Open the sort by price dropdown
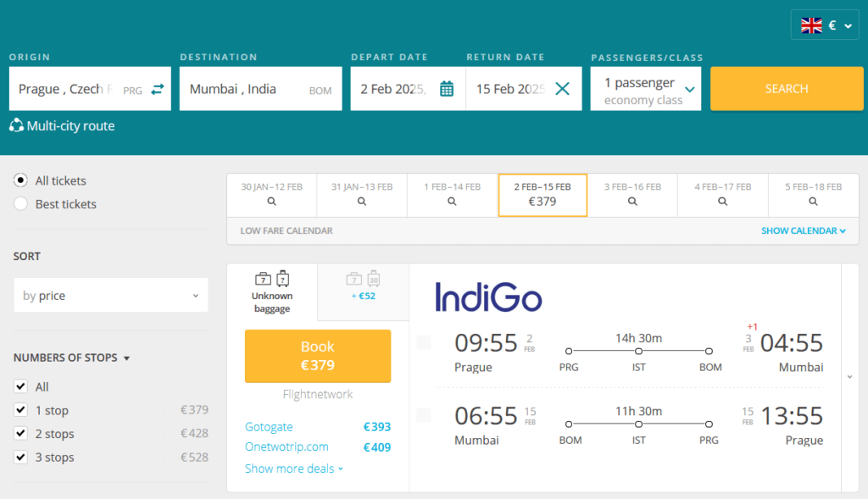The height and width of the screenshot is (499, 868). tap(110, 295)
